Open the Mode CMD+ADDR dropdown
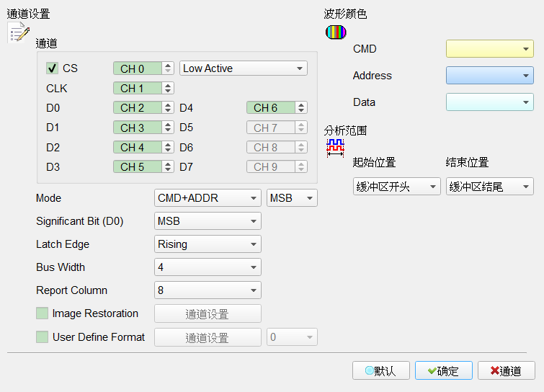Viewport: 544px width, 392px height. pyautogui.click(x=208, y=198)
